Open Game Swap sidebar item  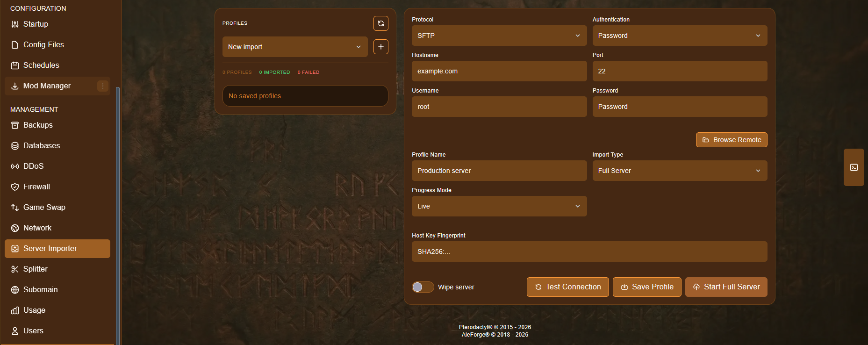[x=57, y=208]
